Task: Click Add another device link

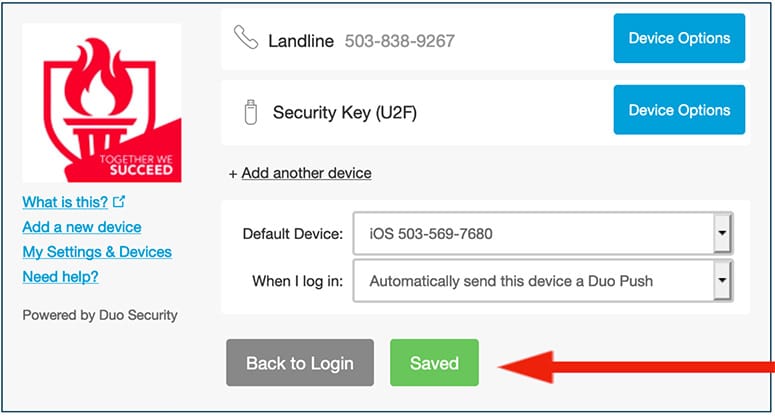Action: (306, 173)
